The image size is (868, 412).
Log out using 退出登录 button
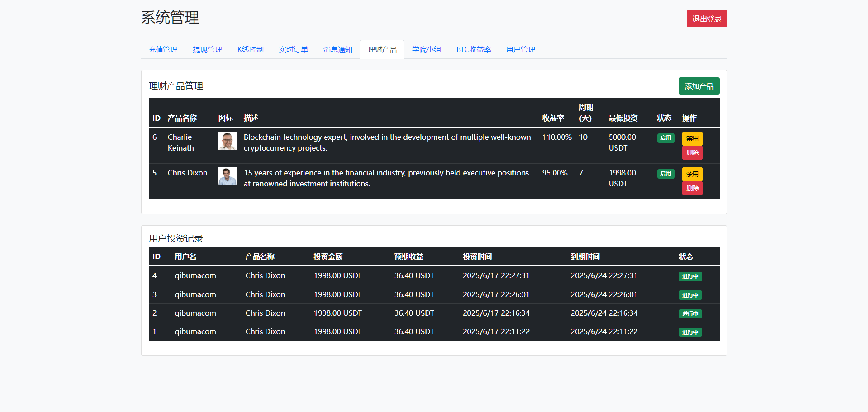click(706, 19)
